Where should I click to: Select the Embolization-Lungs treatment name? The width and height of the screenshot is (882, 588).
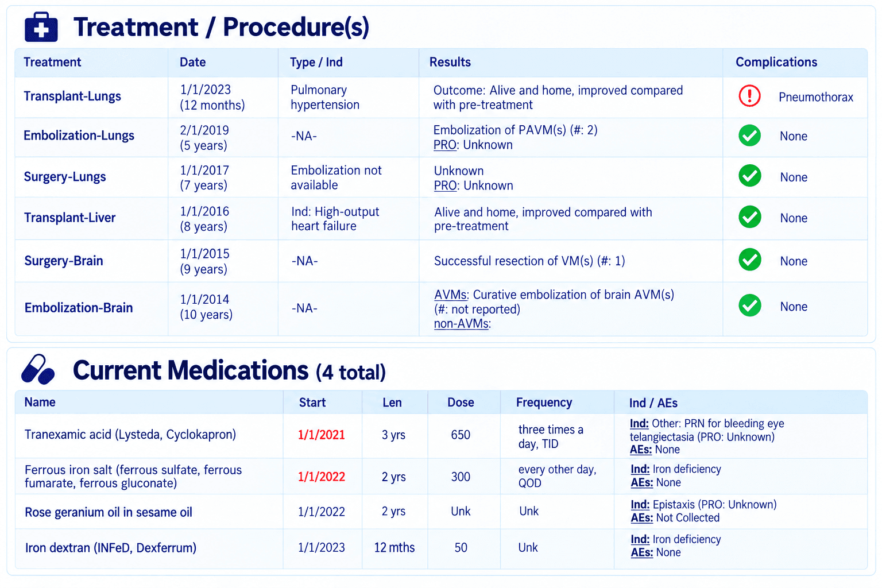click(79, 136)
